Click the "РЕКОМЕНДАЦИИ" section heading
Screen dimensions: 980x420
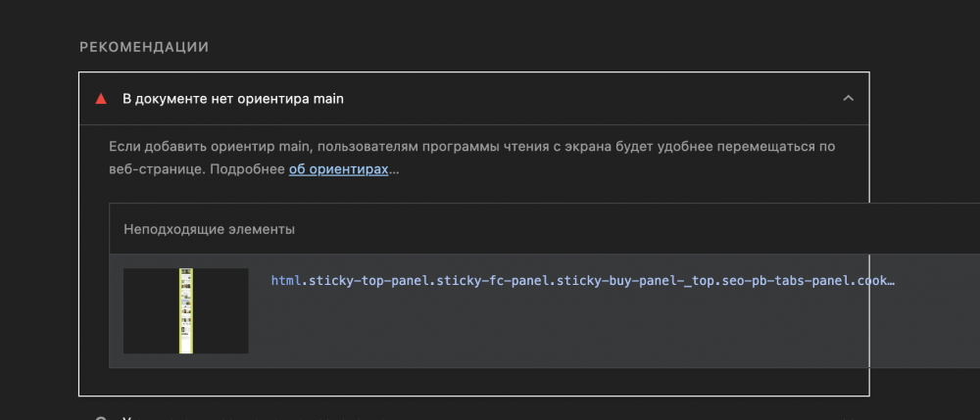tap(144, 47)
